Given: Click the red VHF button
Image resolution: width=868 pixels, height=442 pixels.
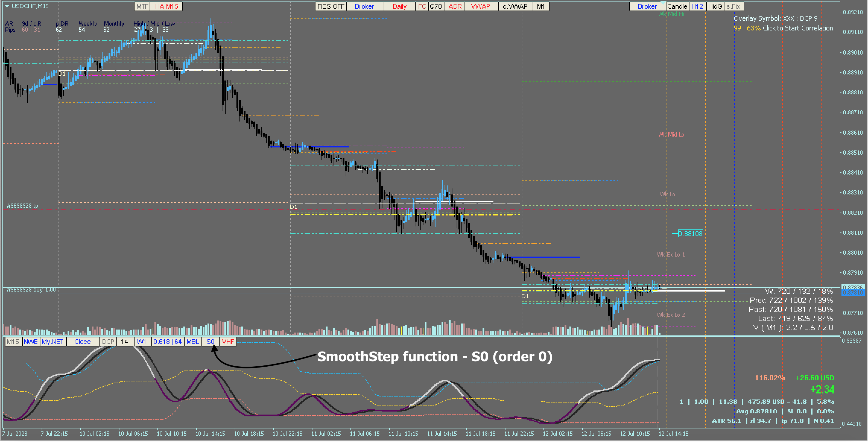Looking at the screenshot, I should [228, 342].
